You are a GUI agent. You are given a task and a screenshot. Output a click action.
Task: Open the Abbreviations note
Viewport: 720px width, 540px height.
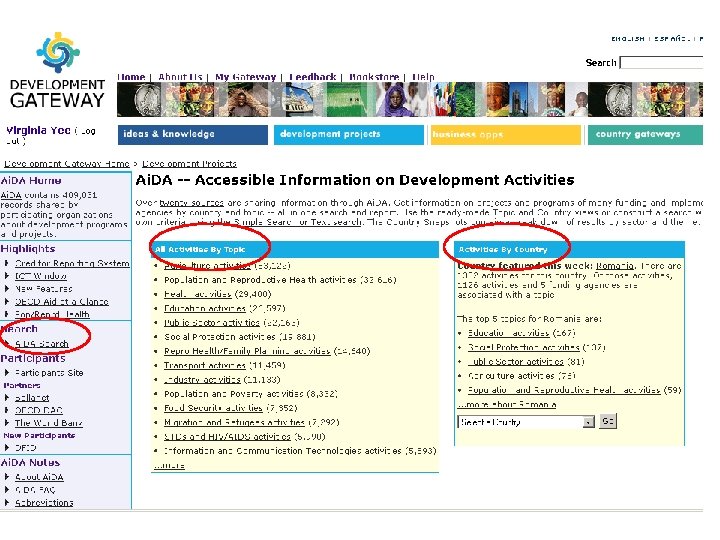click(44, 502)
